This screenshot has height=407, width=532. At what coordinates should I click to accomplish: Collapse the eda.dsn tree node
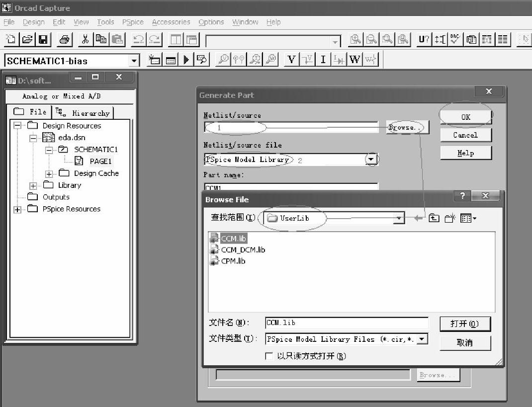pos(33,138)
